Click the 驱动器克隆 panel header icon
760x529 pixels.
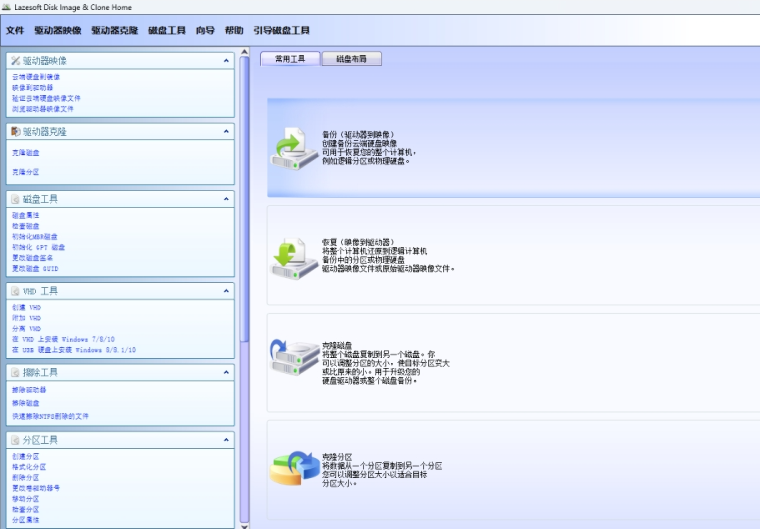tap(16, 131)
